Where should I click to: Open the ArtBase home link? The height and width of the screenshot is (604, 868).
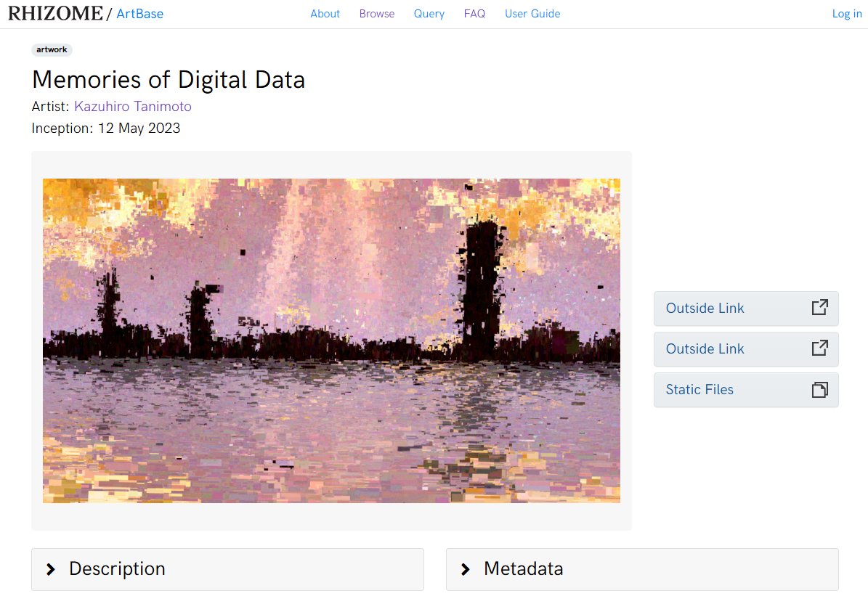coord(139,14)
